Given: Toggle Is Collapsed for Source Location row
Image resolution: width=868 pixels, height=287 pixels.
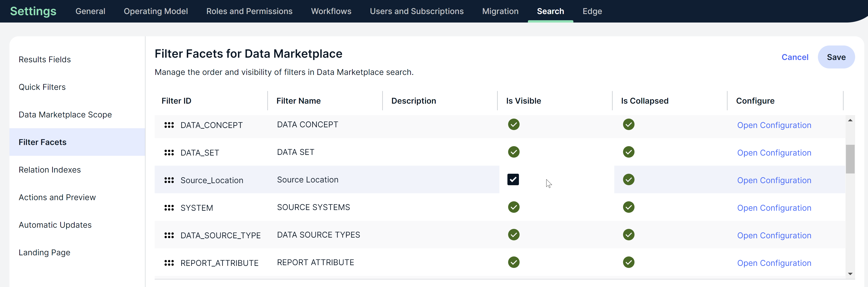Looking at the screenshot, I should coord(629,179).
